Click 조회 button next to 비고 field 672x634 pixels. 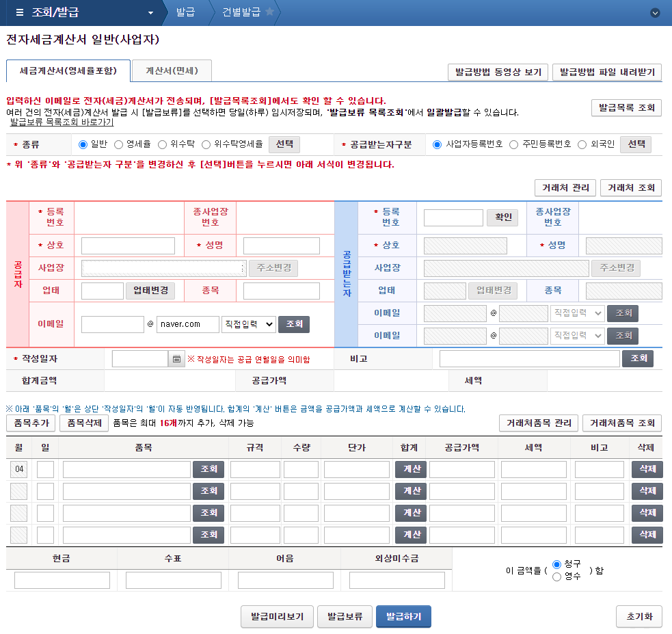click(x=638, y=359)
